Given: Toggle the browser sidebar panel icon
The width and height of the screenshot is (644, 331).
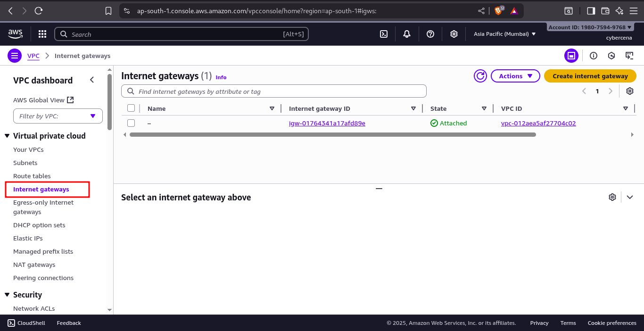Looking at the screenshot, I should tap(591, 10).
